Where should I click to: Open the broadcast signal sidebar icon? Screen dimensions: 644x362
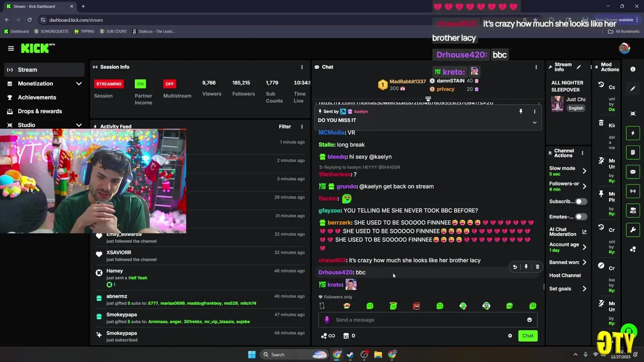tap(633, 191)
